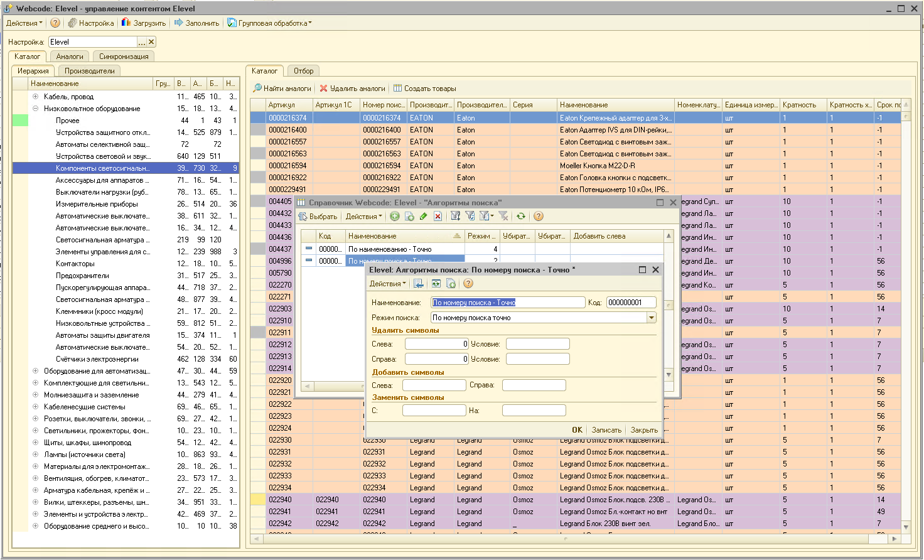Open Настройка gear in main toolbar
The width and height of the screenshot is (924, 560).
click(72, 23)
